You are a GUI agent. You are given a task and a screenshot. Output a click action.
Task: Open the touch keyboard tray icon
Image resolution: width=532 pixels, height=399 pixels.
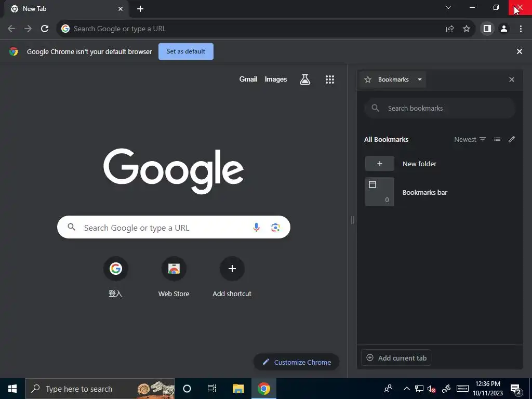pos(462,389)
